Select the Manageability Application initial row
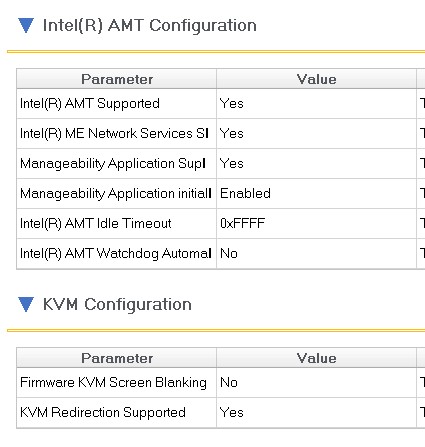 [x=221, y=193]
